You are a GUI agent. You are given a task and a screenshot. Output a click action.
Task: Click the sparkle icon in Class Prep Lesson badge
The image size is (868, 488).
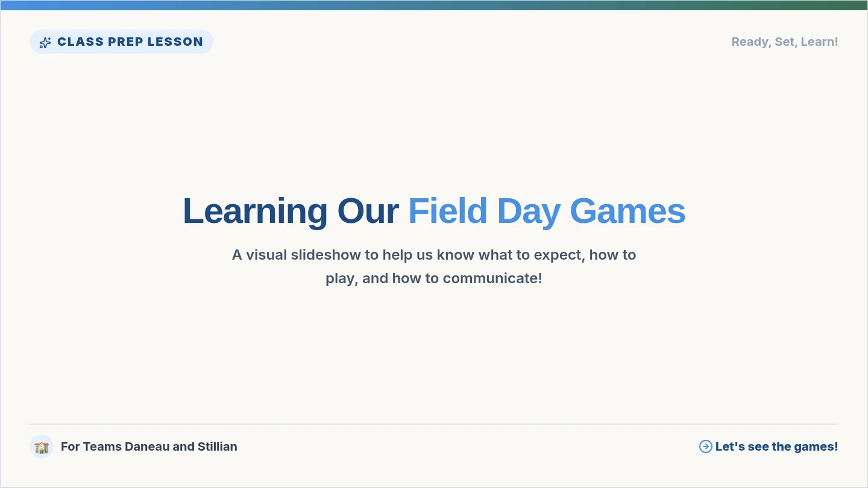[x=45, y=42]
